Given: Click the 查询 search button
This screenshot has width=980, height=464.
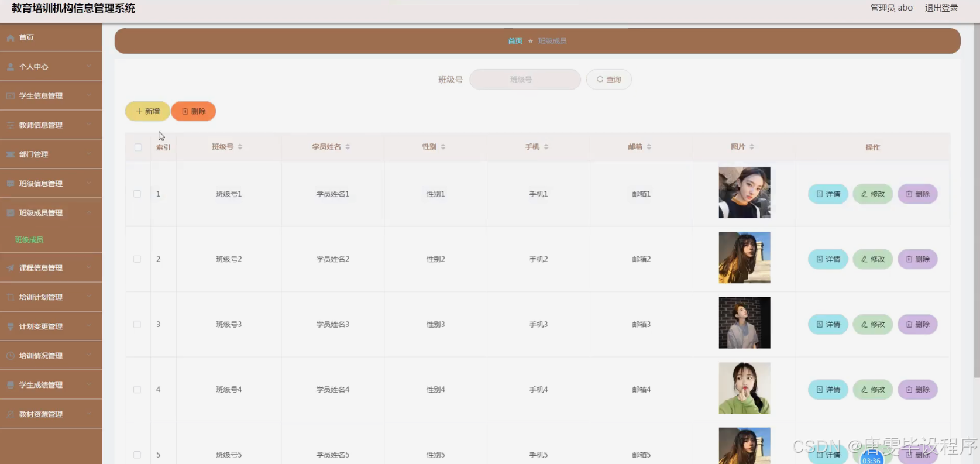Looking at the screenshot, I should click(x=609, y=80).
